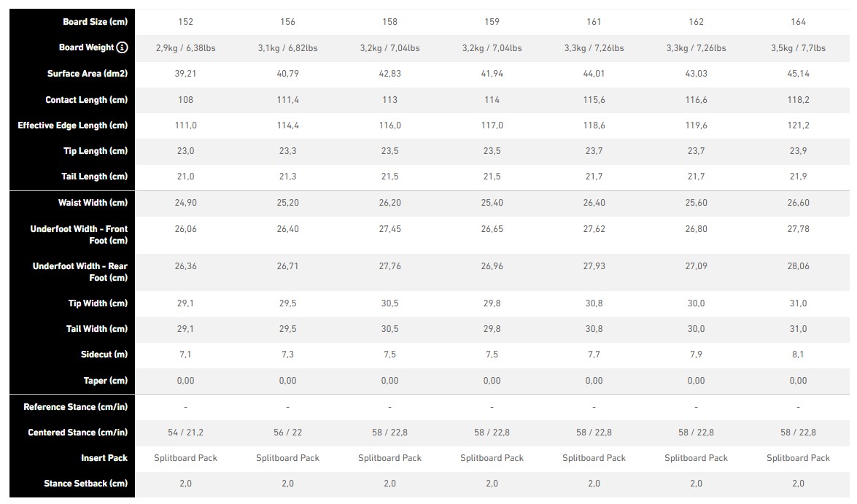The image size is (857, 504).
Task: Select Underfoot Width - Rear Foot label
Action: tap(80, 271)
